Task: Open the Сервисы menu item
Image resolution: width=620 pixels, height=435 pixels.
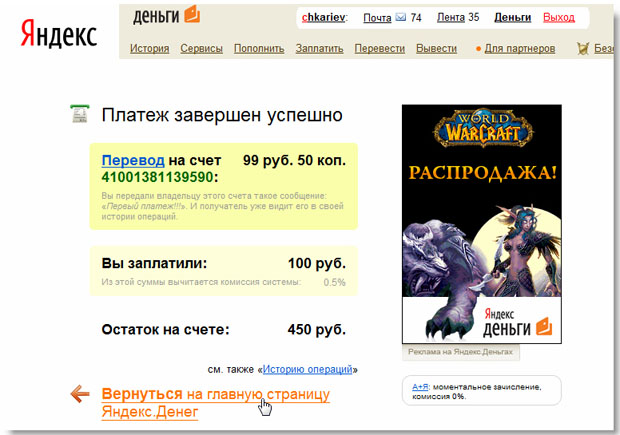Action: [x=201, y=49]
